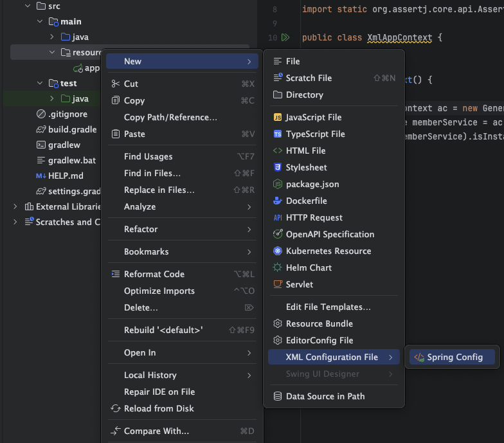504x443 pixels.
Task: Click the green run gutter icon at line 10
Action: tap(285, 37)
